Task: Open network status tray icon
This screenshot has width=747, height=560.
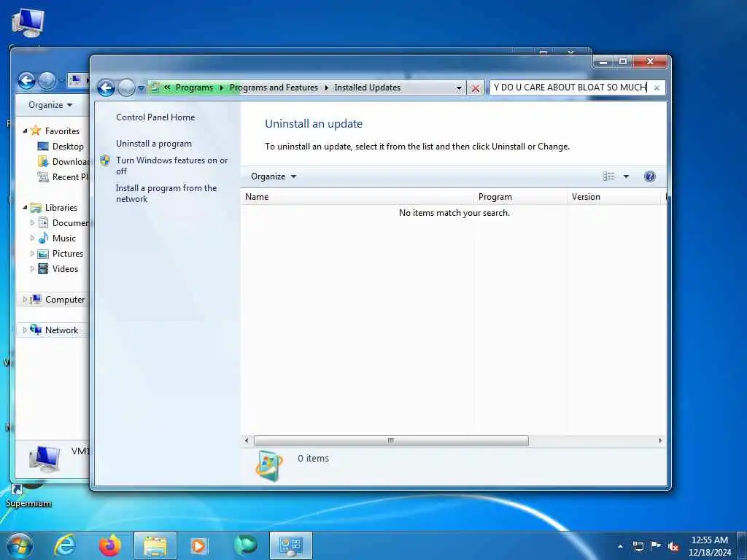Action: pos(638,547)
